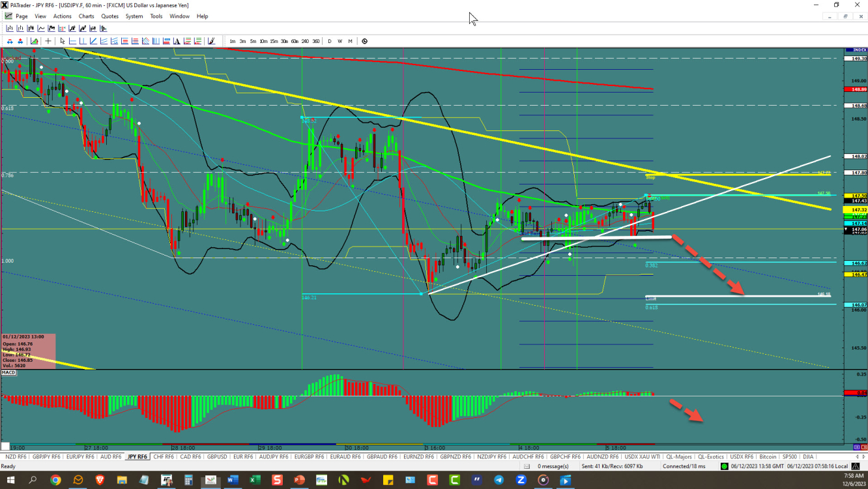The height and width of the screenshot is (489, 868).
Task: Switch to the SP500 tab
Action: pos(790,456)
